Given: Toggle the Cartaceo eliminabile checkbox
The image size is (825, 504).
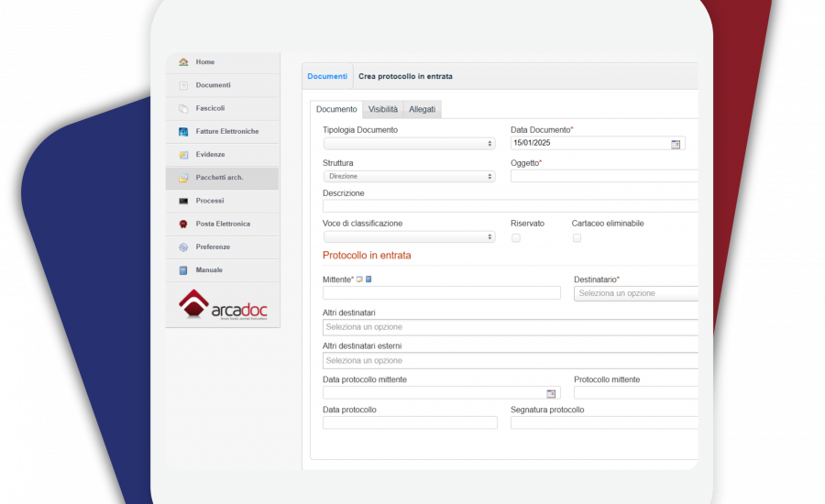Looking at the screenshot, I should (x=577, y=238).
